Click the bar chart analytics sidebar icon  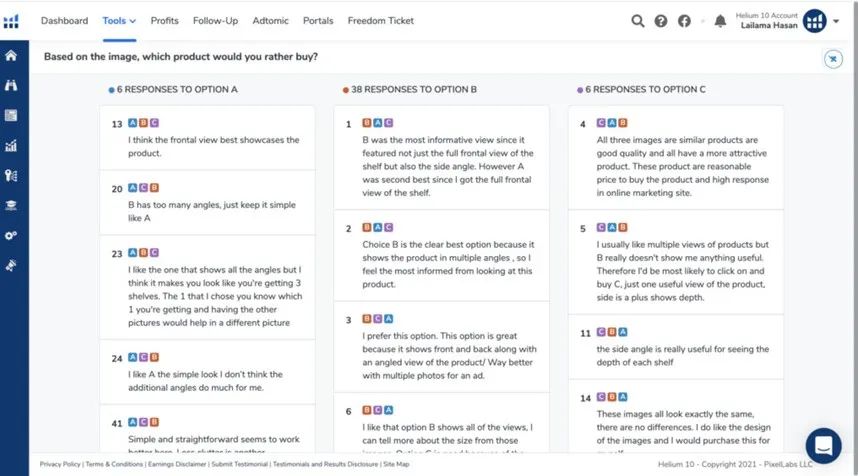coord(11,146)
